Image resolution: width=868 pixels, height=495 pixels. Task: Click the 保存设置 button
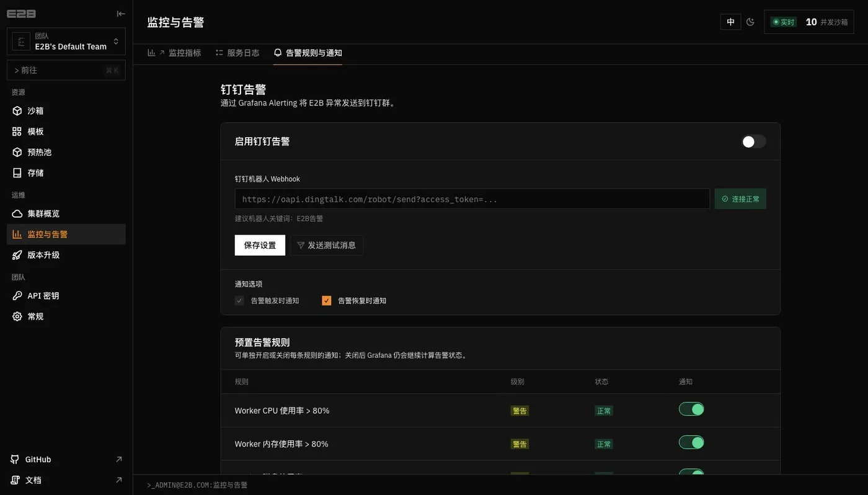point(260,245)
